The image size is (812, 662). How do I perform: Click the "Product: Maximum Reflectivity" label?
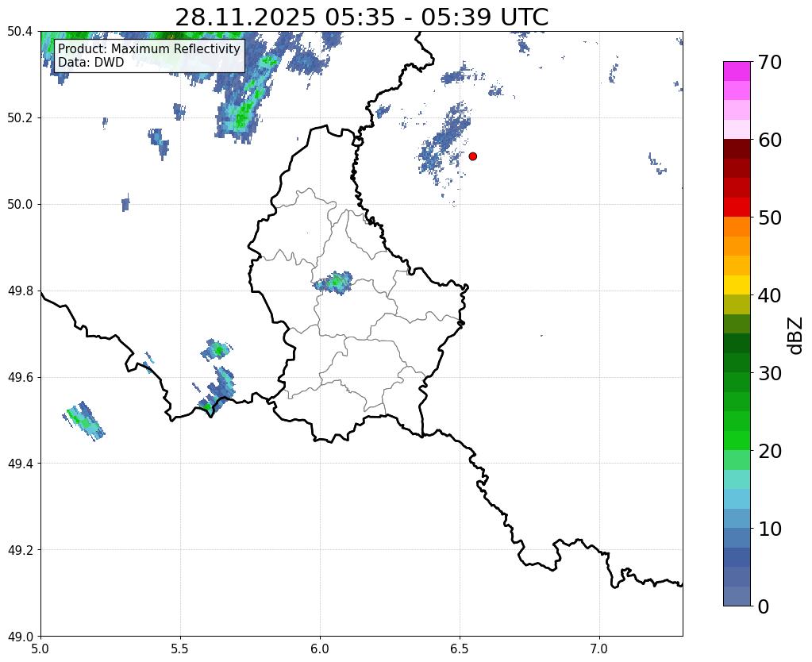(x=149, y=48)
